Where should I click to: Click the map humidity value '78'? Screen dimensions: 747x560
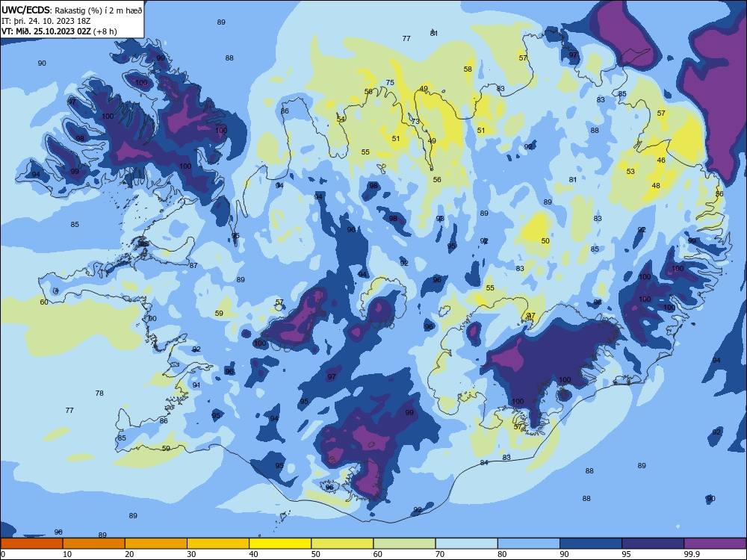pos(99,393)
